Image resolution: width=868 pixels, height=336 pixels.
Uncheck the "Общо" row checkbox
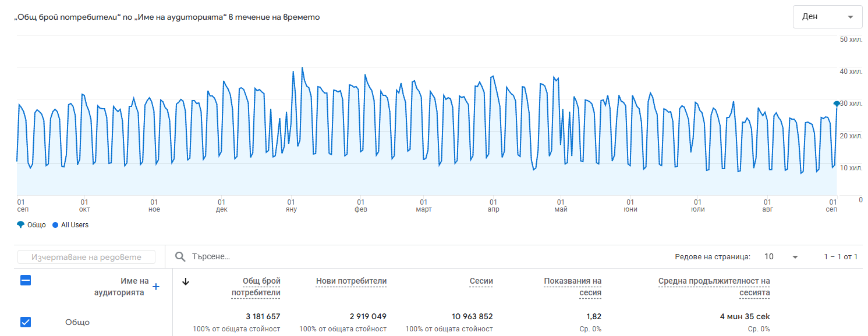coord(26,322)
